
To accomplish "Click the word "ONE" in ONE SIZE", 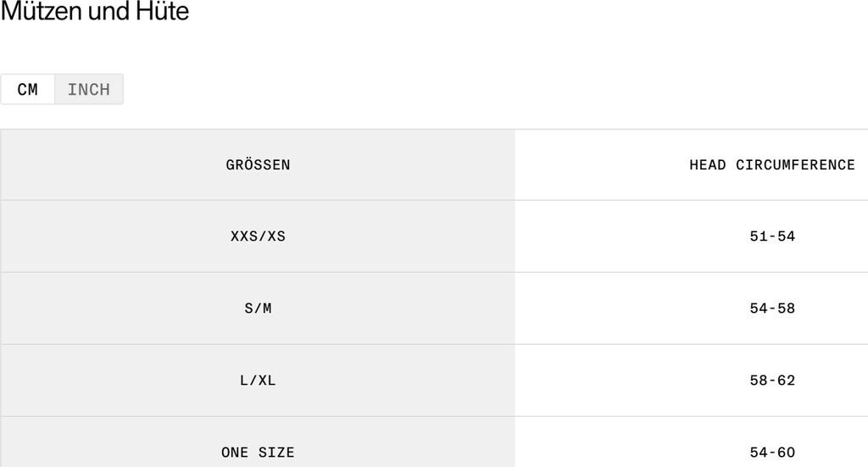I will (x=235, y=453).
